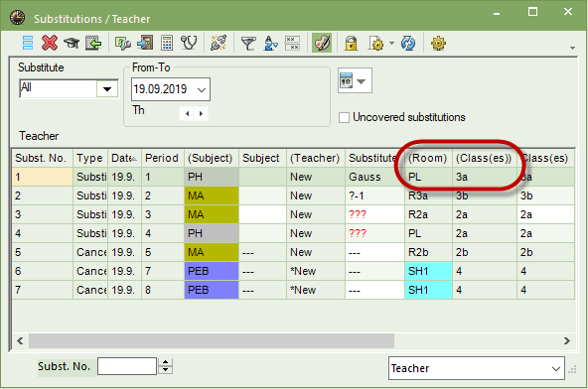Click the horizontal scrollbar of the table
The width and height of the screenshot is (588, 389).
[x=212, y=340]
